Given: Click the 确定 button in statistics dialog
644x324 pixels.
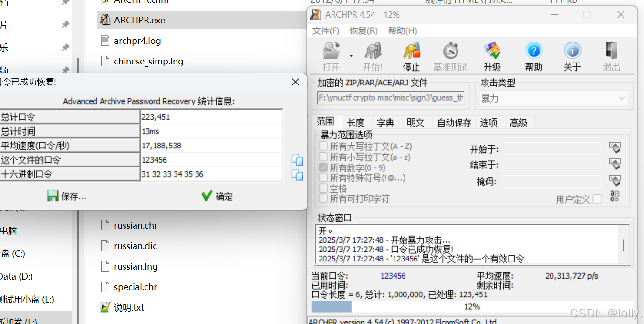Looking at the screenshot, I should (x=217, y=196).
